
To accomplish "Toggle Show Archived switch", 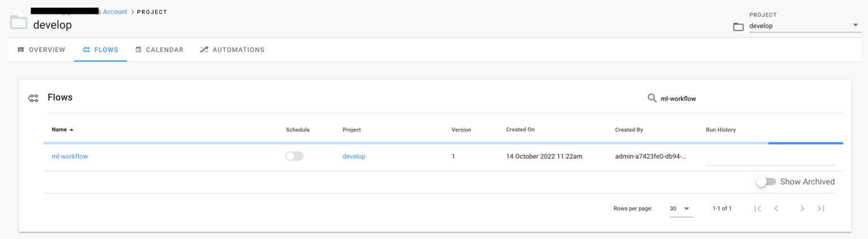I will click(x=766, y=182).
